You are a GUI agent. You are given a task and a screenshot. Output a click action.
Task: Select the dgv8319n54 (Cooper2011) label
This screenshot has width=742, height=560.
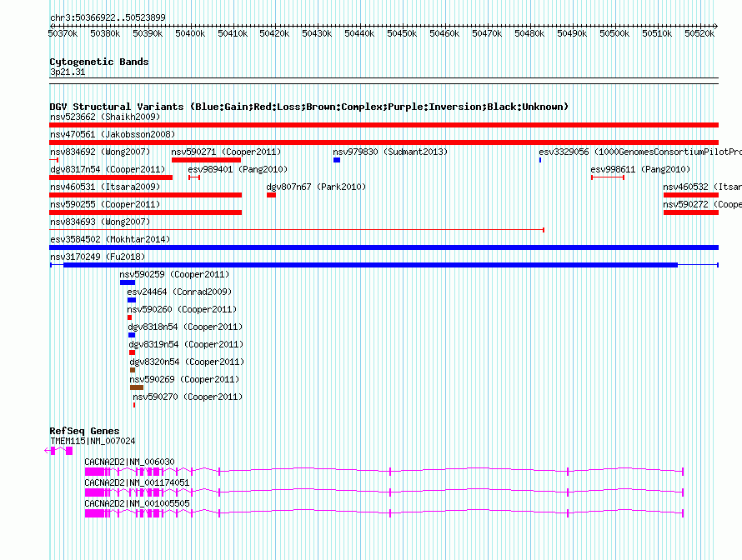[186, 344]
